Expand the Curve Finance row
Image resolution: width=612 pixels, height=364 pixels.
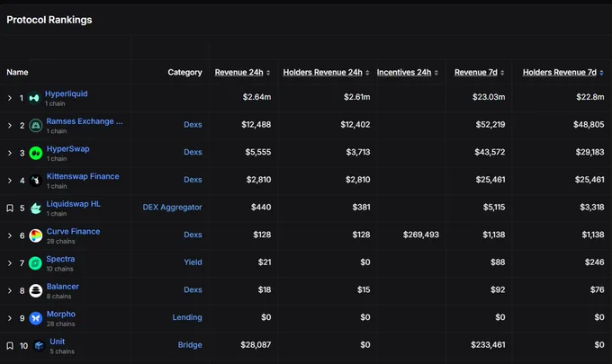click(x=10, y=235)
